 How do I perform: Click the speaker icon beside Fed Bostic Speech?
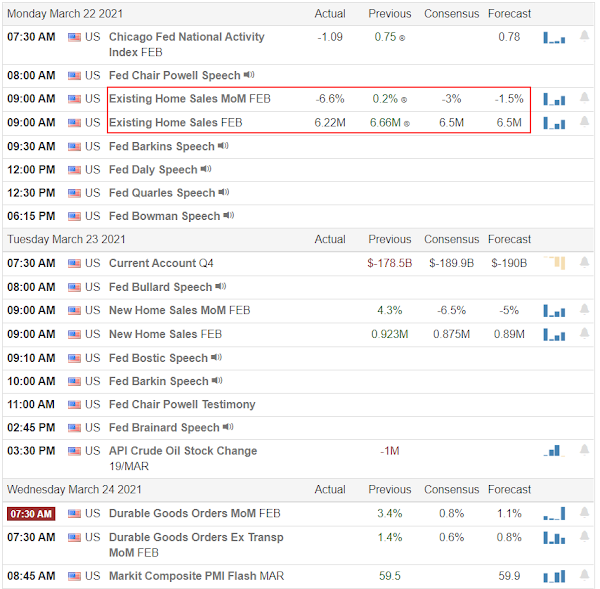(x=217, y=357)
